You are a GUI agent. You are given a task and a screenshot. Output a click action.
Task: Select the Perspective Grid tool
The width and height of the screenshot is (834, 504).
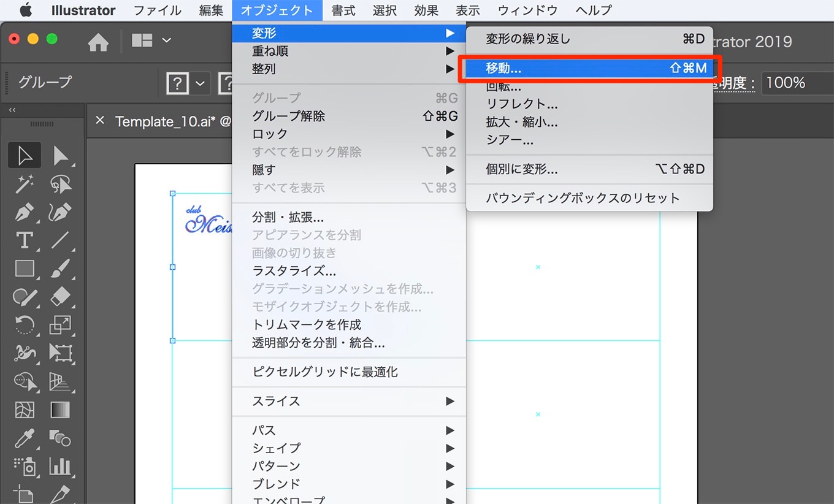(60, 381)
